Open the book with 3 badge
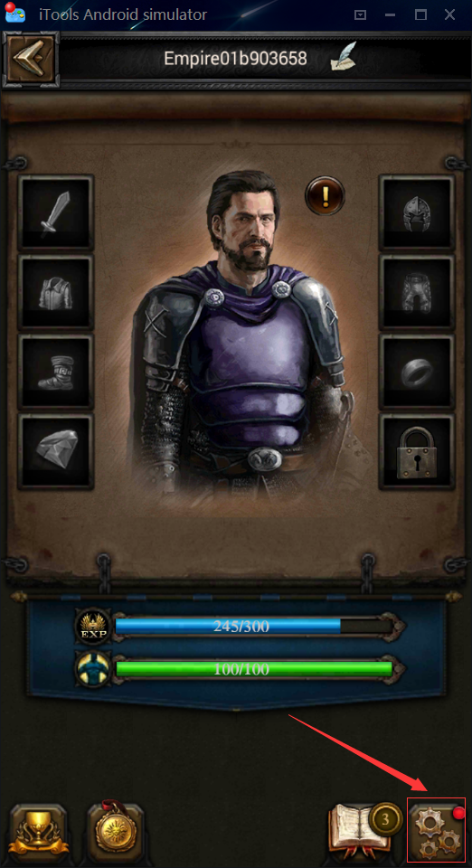472x868 pixels. point(364,828)
